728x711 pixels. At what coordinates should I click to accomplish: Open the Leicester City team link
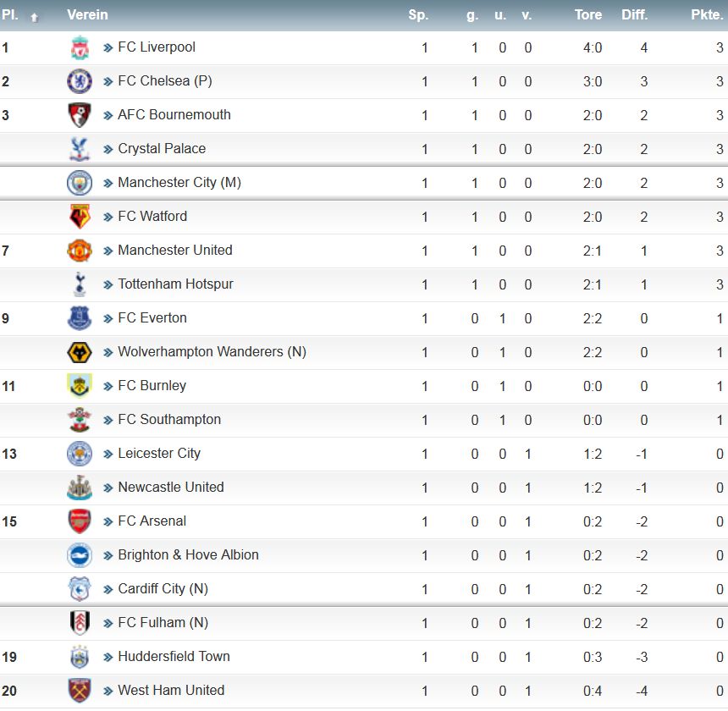159,454
